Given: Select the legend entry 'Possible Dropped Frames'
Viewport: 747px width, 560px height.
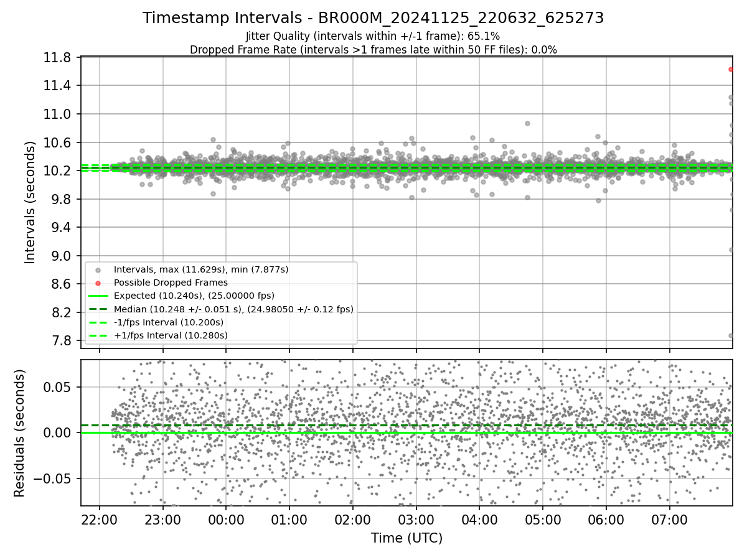Looking at the screenshot, I should click(x=171, y=282).
